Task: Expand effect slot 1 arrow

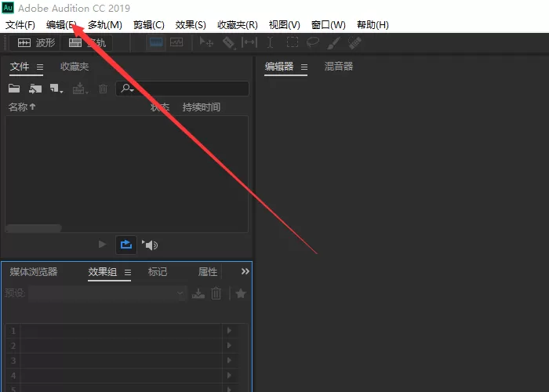Action: tap(229, 330)
